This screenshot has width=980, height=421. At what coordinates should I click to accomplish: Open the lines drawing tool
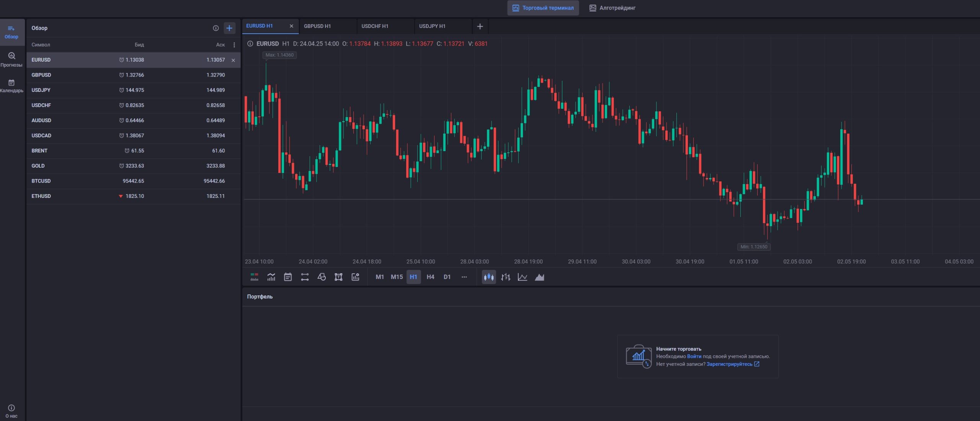[x=305, y=277]
